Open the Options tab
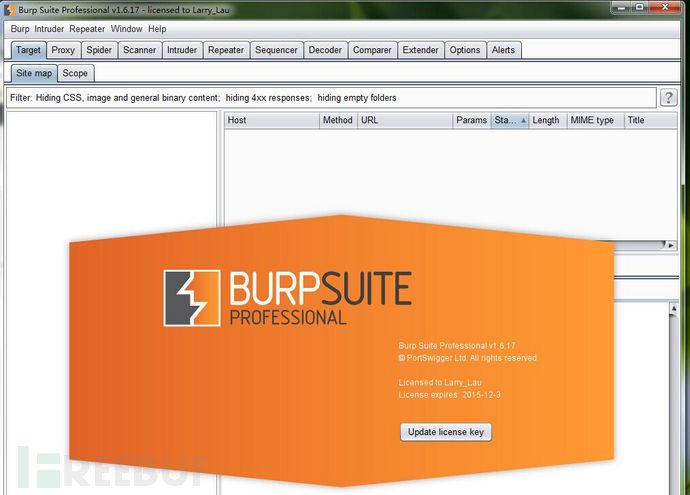The width and height of the screenshot is (690, 495). [x=465, y=50]
